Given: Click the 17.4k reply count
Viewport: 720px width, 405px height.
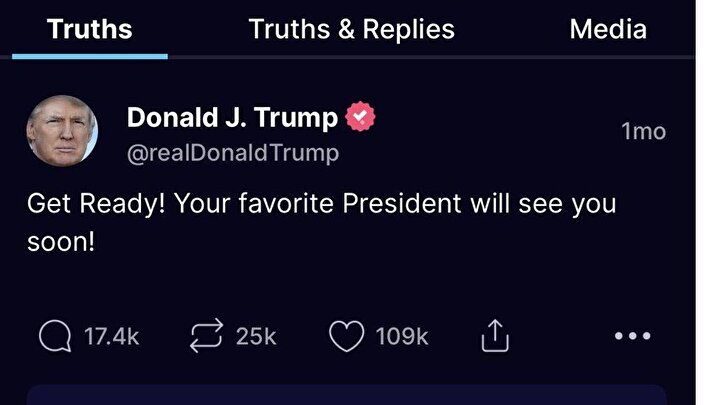Looking at the screenshot, I should point(111,338).
